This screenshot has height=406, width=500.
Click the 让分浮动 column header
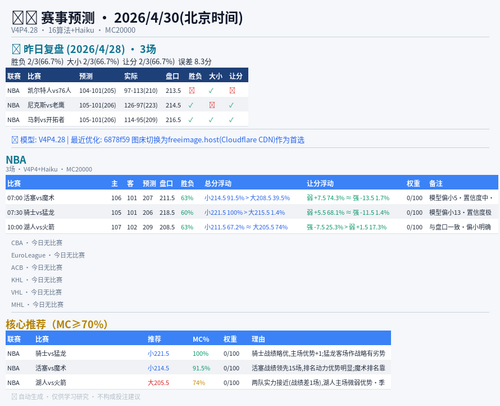pos(320,184)
